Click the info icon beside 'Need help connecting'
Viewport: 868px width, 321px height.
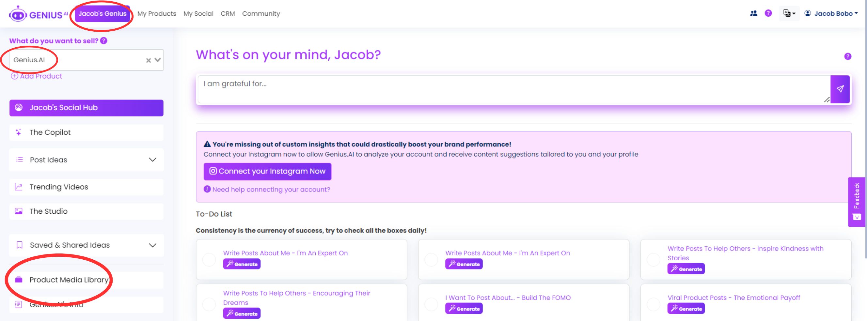click(207, 189)
